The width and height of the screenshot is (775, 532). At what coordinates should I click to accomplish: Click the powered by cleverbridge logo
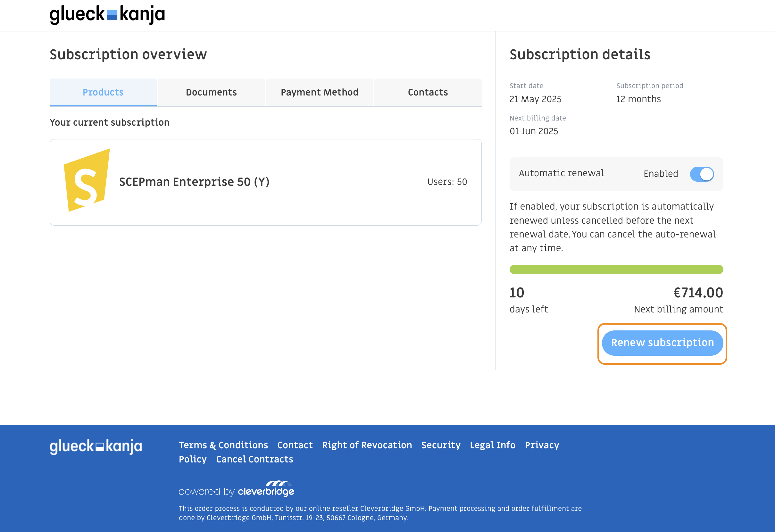tap(236, 489)
